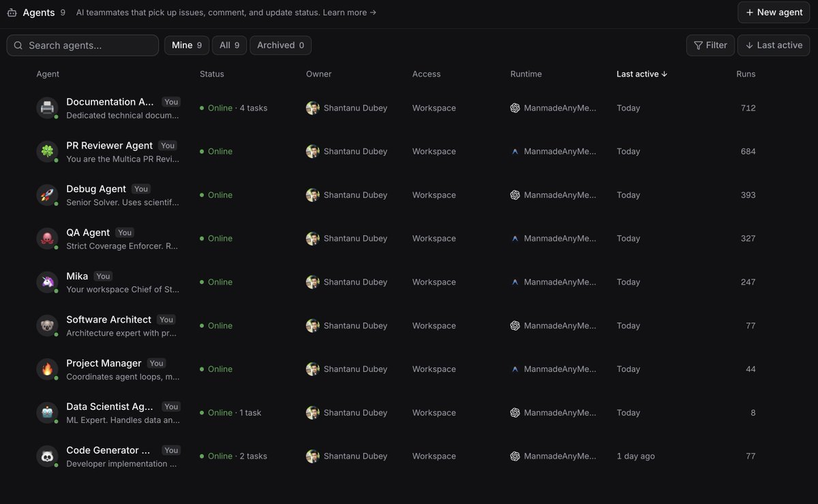Click the New agent button
Image resolution: width=818 pixels, height=504 pixels.
point(774,12)
